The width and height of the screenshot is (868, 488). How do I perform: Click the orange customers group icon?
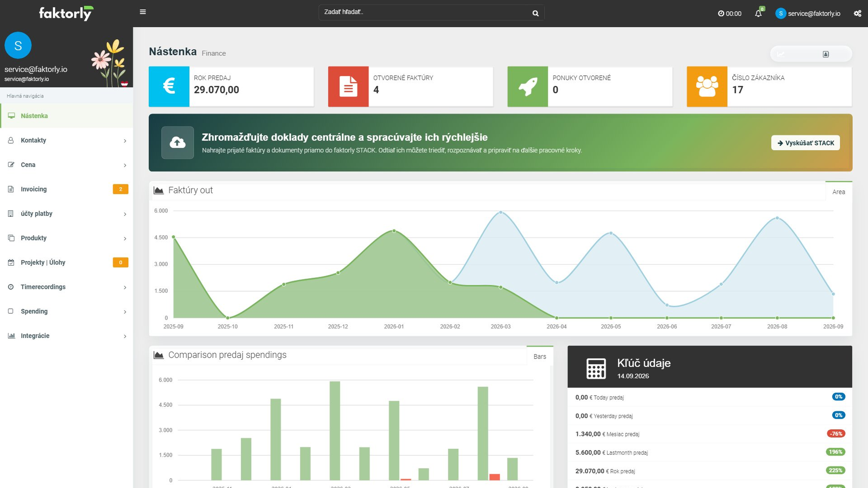coord(707,87)
